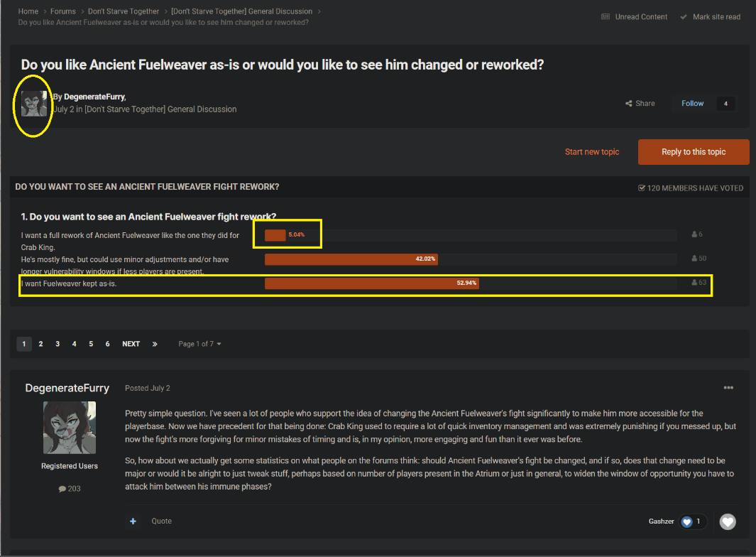Go to page 6 of the topic
The image size is (756, 557).
click(x=108, y=344)
